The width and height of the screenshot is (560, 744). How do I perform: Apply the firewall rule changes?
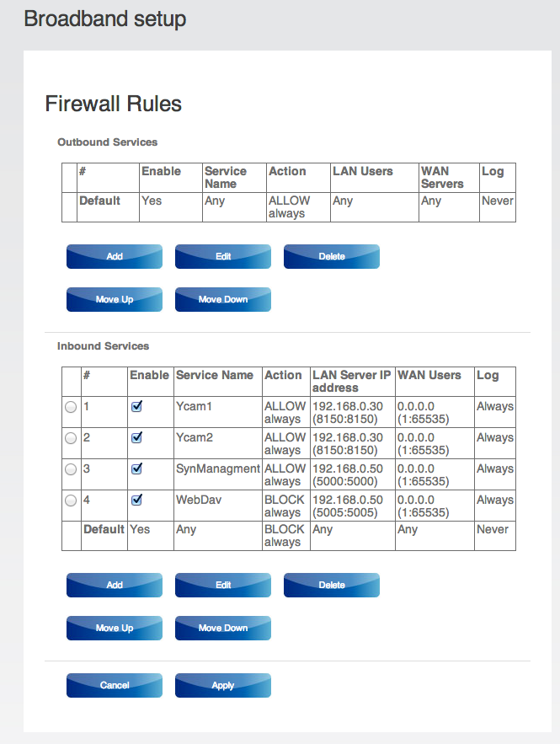tap(223, 685)
